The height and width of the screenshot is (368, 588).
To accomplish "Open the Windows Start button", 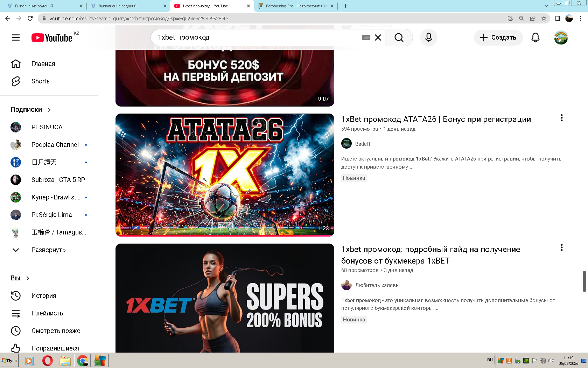I will pyautogui.click(x=10, y=361).
